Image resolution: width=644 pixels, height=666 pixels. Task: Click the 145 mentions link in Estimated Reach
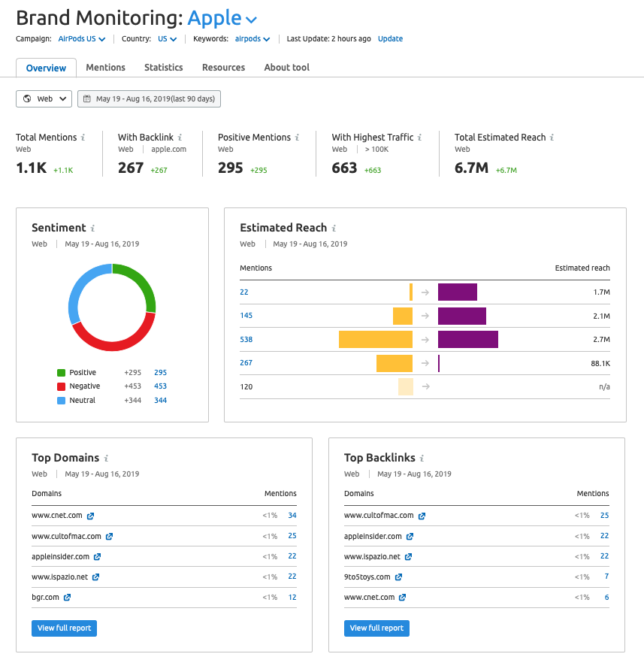tap(246, 316)
